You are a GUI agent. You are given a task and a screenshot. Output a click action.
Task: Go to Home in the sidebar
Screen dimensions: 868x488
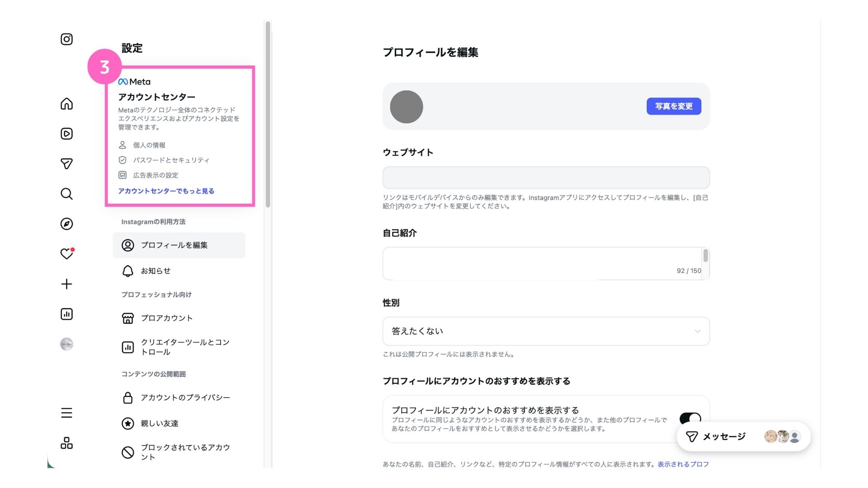click(66, 104)
